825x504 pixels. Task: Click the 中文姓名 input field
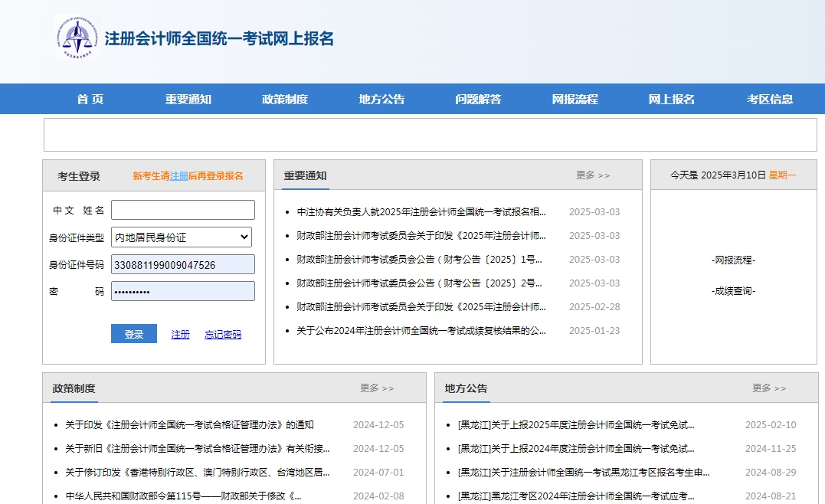coord(182,209)
